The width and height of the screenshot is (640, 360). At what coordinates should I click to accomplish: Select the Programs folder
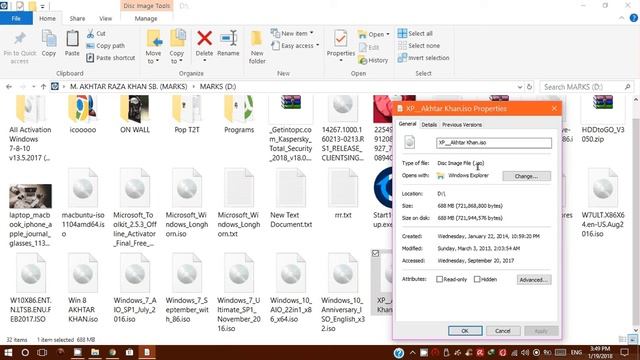pyautogui.click(x=239, y=115)
